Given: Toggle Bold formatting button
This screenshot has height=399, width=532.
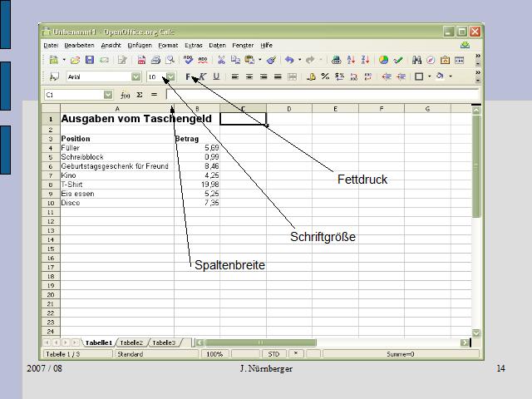Looking at the screenshot, I should point(189,76).
